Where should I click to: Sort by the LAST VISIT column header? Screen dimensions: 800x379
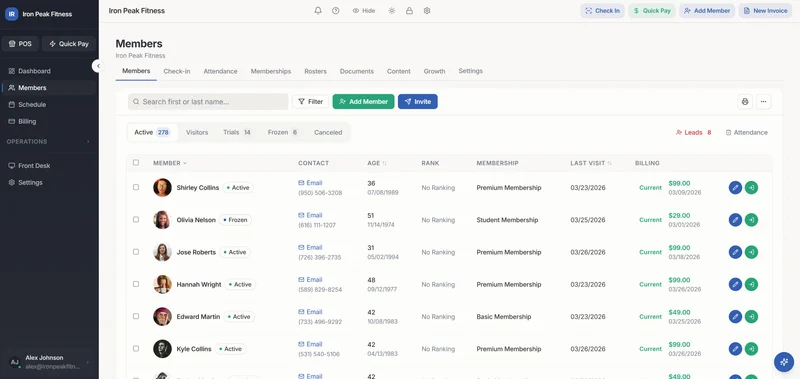(591, 163)
